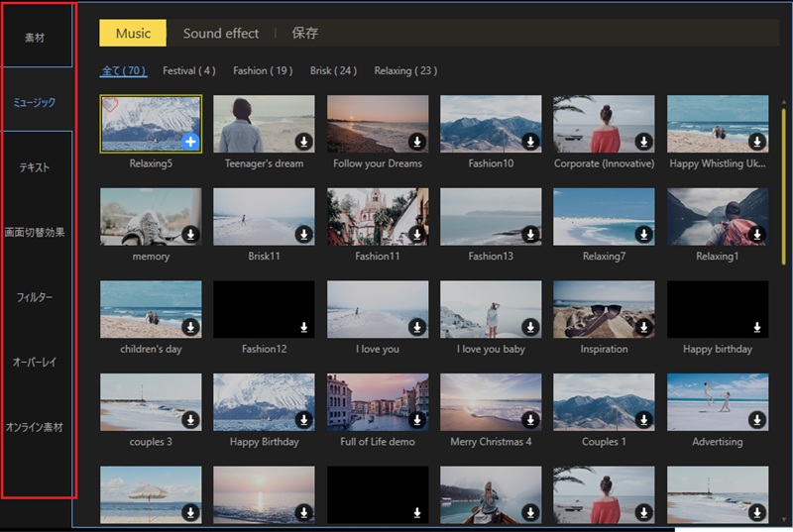Open the 素材 sidebar section

[x=35, y=38]
